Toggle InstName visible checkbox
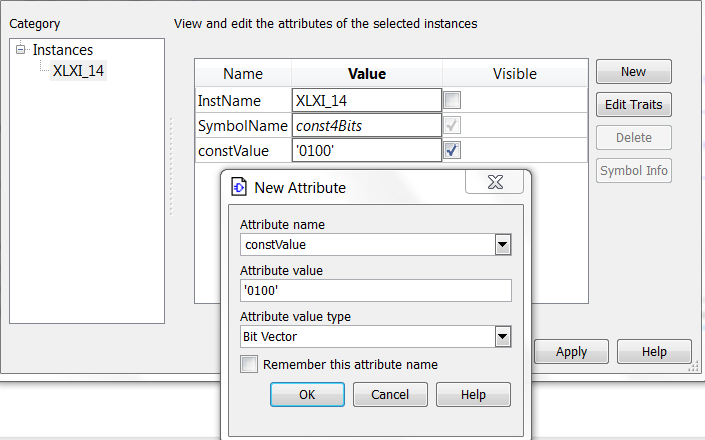This screenshot has height=440, width=705. 452,100
